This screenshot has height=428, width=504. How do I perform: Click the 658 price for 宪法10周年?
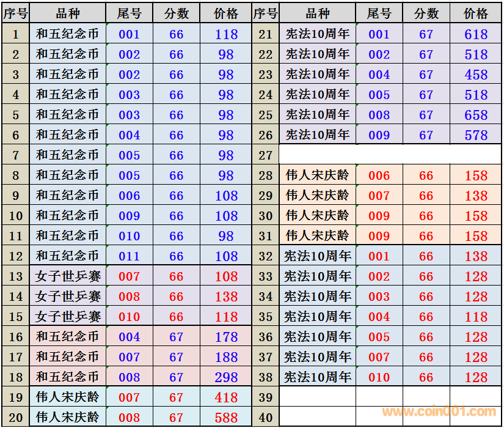coord(475,115)
